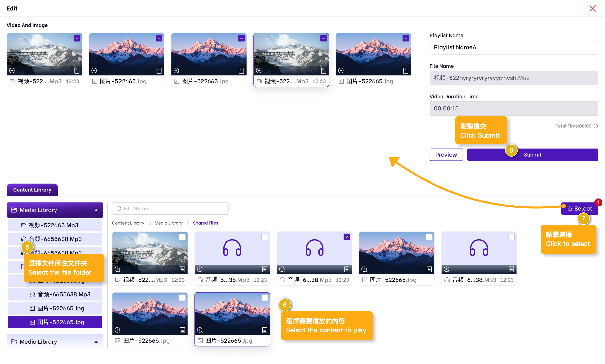The width and height of the screenshot is (605, 364).
Task: Open details icon on checked audio file
Action: click(347, 269)
